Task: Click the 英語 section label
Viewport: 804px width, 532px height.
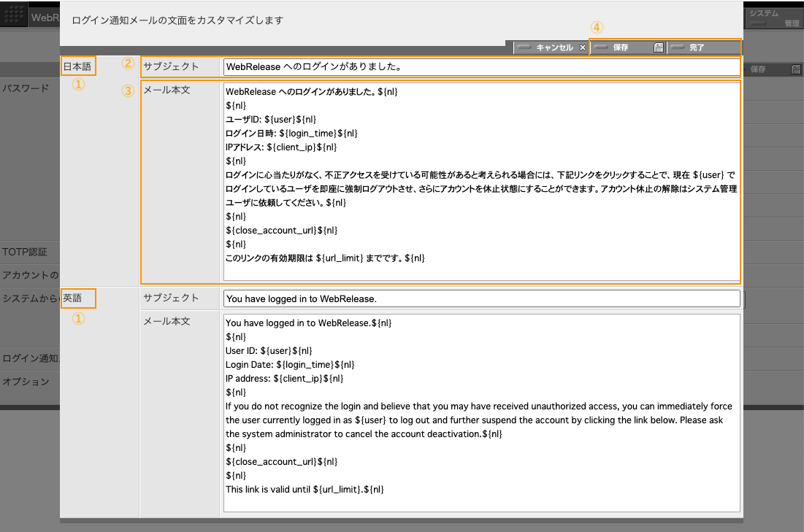Action: 73,298
